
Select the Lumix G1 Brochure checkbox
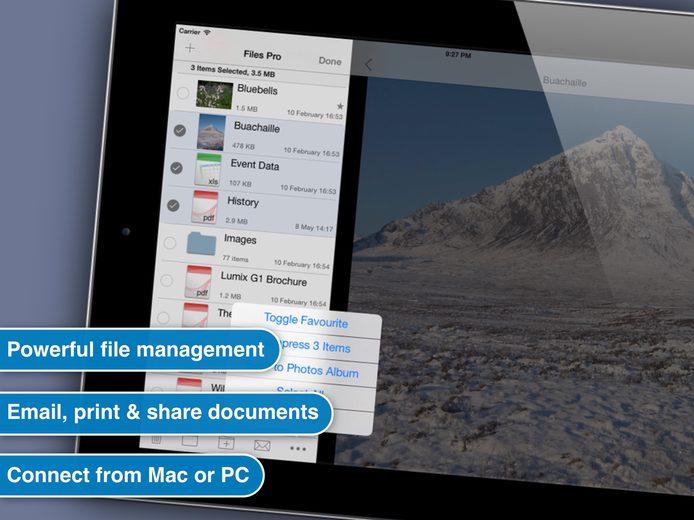[x=166, y=280]
